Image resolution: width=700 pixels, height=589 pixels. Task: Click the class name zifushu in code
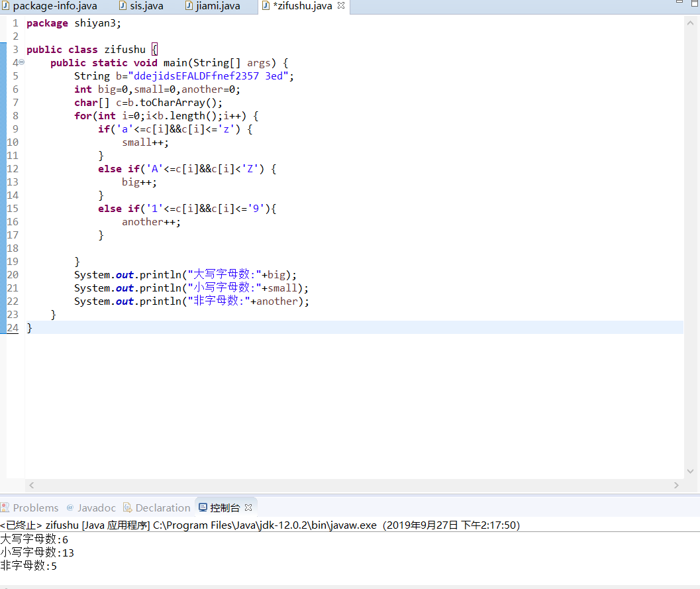click(125, 50)
